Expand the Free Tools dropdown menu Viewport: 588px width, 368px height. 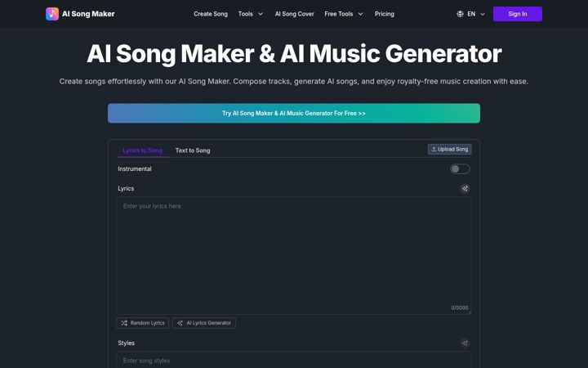pyautogui.click(x=344, y=14)
